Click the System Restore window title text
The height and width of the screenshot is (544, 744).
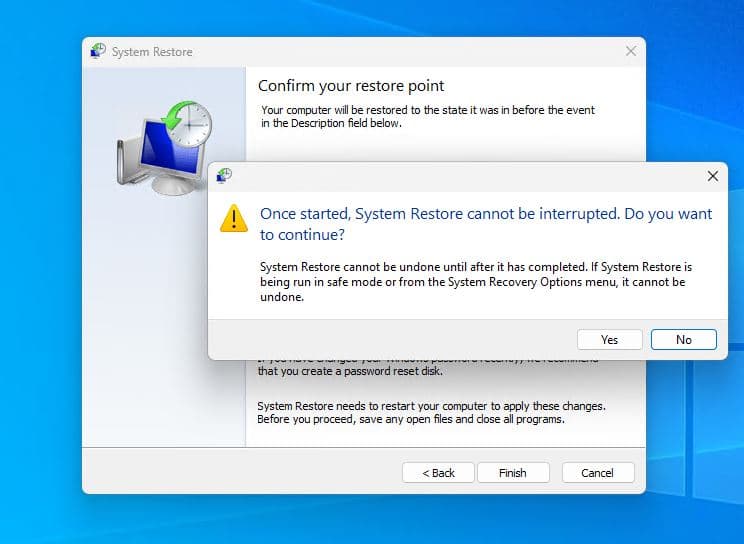pyautogui.click(x=152, y=52)
